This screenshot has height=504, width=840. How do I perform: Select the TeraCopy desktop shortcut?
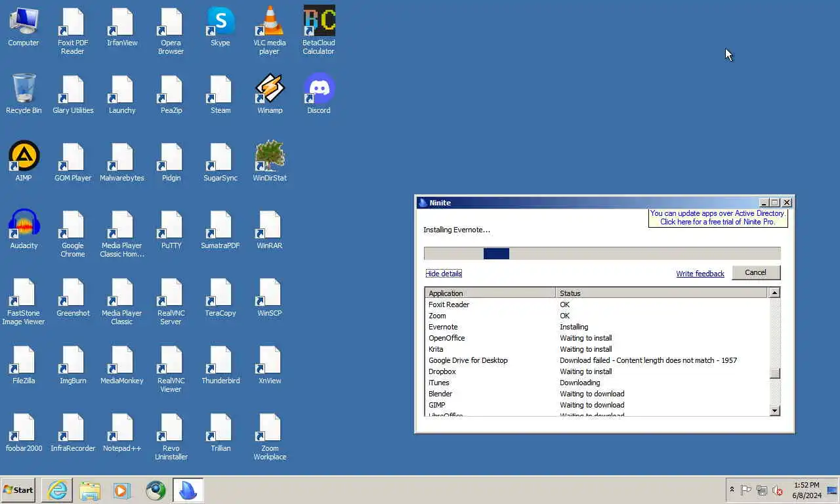(x=220, y=298)
